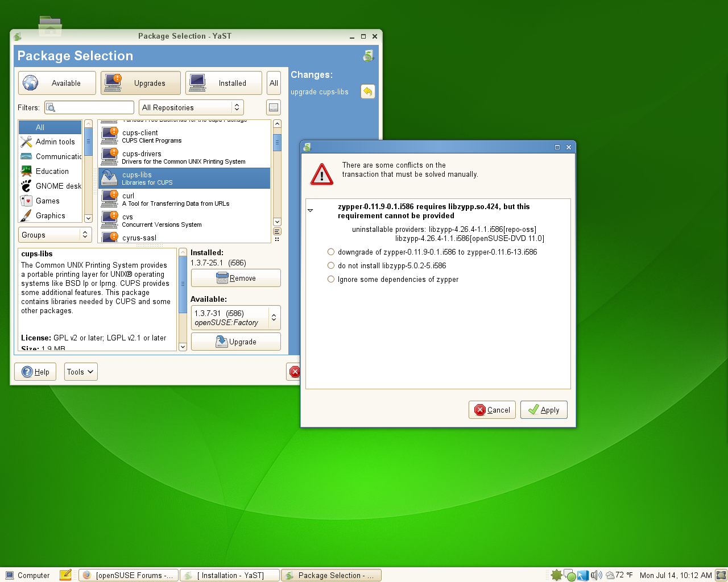Switch to the Upgrades tab
The height and width of the screenshot is (582, 728).
point(140,83)
